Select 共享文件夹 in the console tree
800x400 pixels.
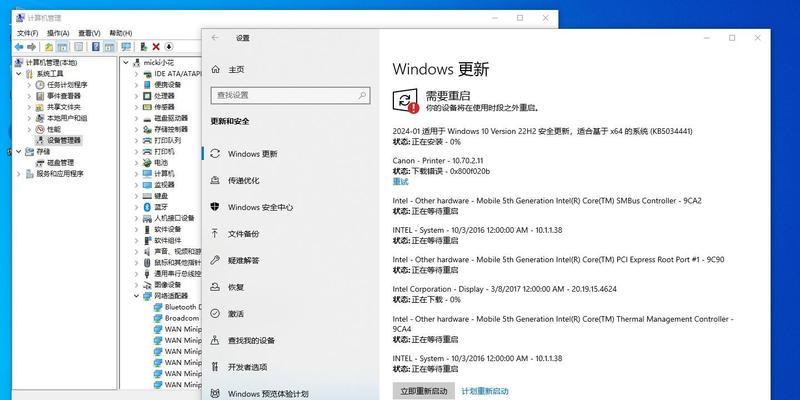(64, 107)
